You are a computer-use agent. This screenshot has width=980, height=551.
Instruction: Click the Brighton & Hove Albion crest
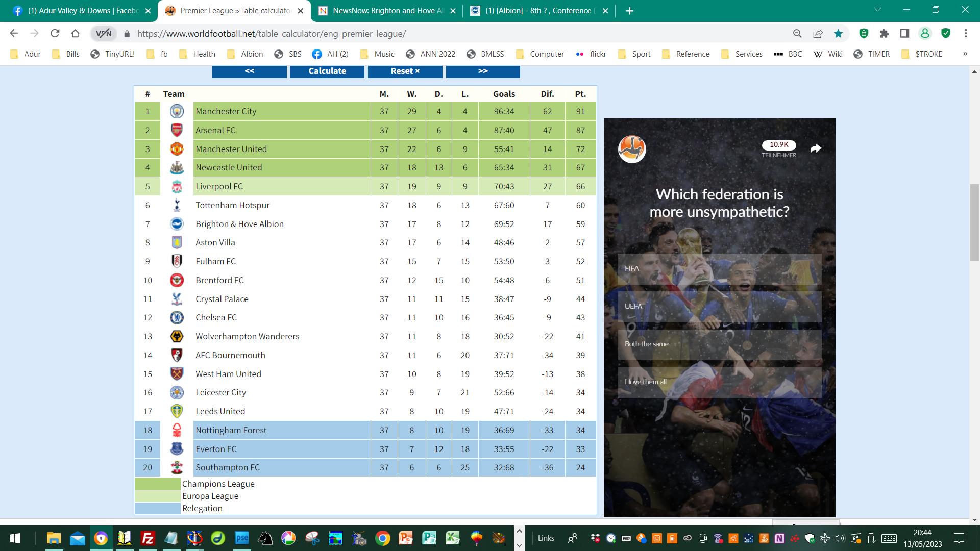point(177,224)
